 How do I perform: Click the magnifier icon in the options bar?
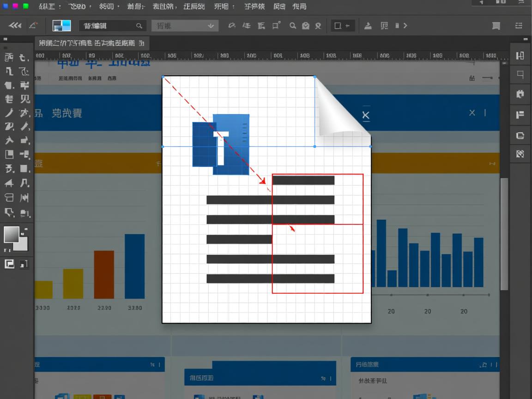pyautogui.click(x=293, y=26)
